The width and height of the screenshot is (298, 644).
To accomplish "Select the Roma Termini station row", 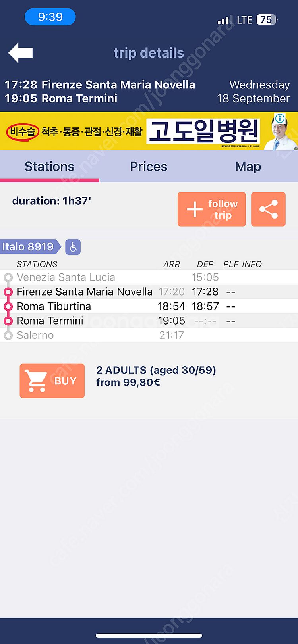I will coord(149,321).
